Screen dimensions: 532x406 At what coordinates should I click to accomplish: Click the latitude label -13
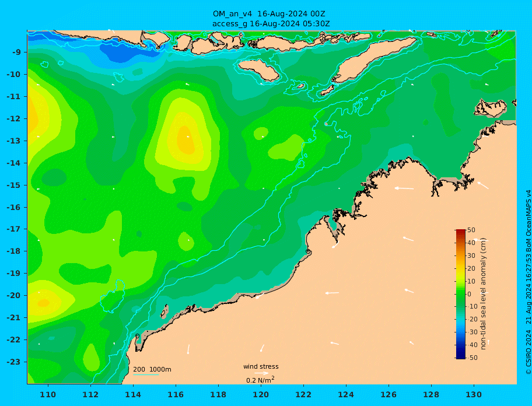pos(13,141)
